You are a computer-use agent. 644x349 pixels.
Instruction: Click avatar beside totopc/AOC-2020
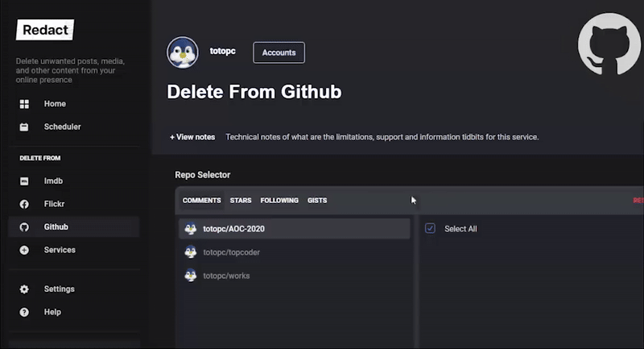(191, 229)
